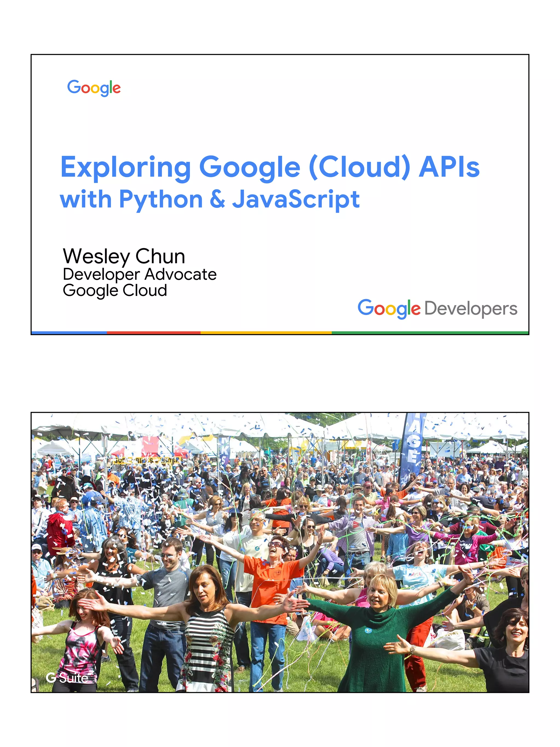Click the "Google Cloud" text line
The width and height of the screenshot is (560, 747).
[x=115, y=290]
